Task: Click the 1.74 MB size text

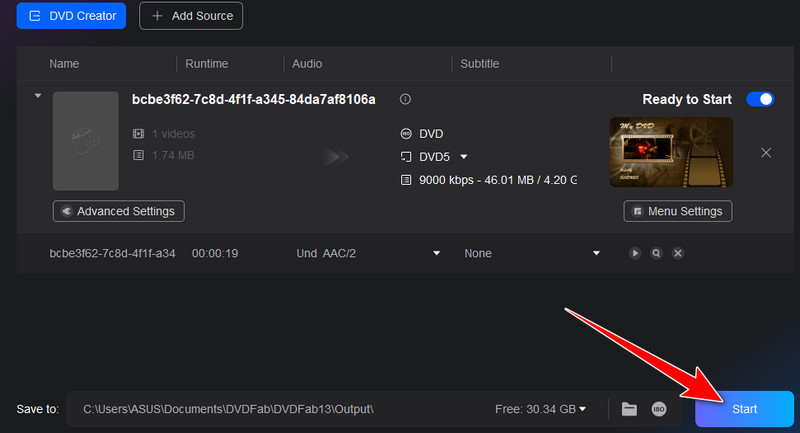Action: click(173, 155)
